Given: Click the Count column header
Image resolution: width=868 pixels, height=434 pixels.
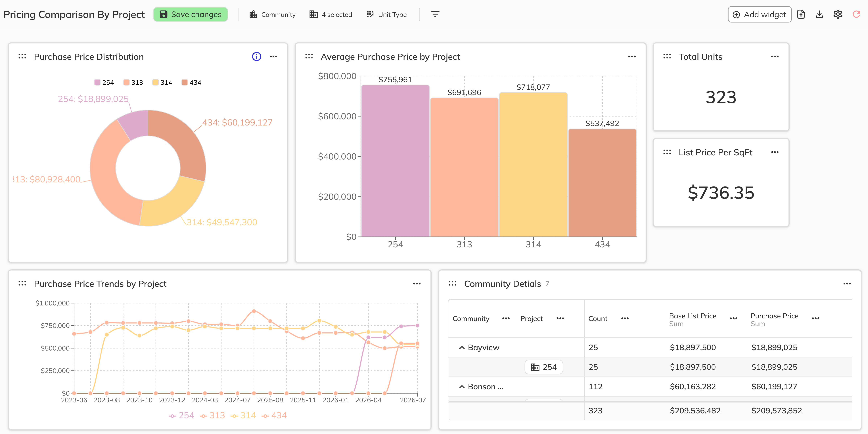Looking at the screenshot, I should point(598,319).
